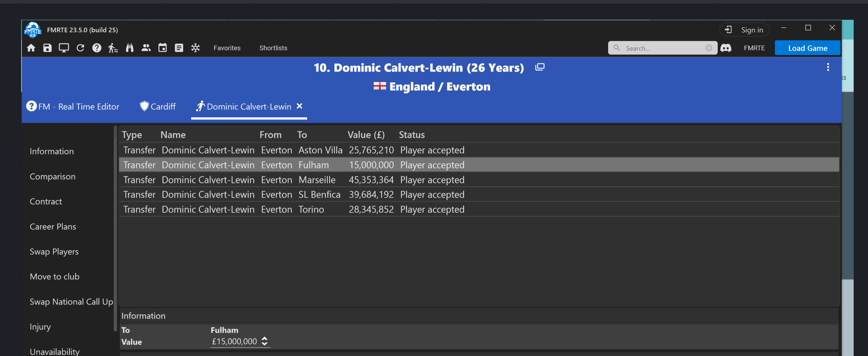Open the Move to club sidebar section
This screenshot has width=868, height=356.
[55, 277]
